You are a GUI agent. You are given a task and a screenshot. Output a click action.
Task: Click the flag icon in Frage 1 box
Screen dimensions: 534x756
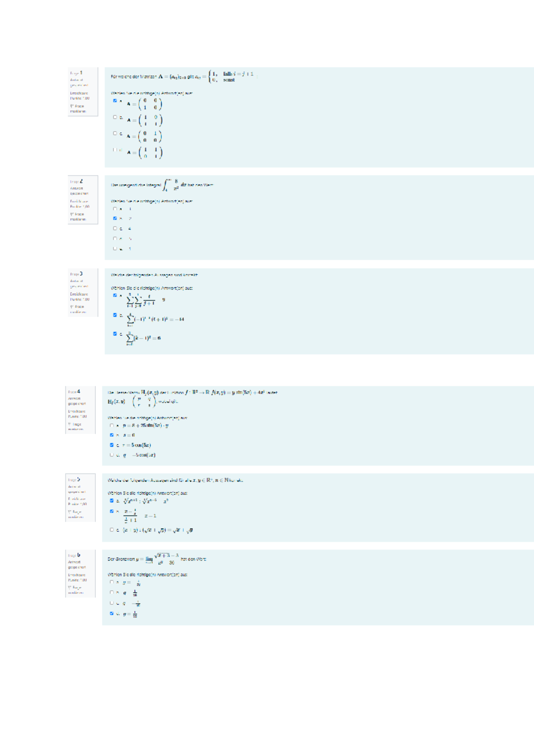coord(72,106)
